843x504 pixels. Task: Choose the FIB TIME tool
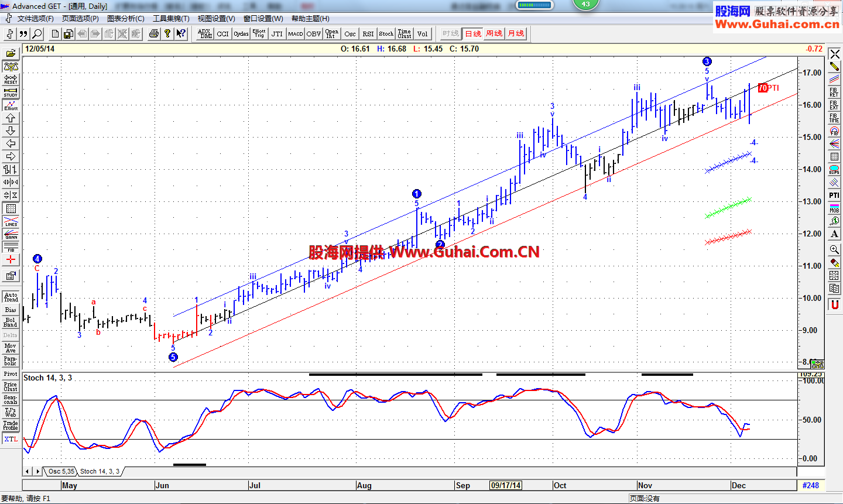click(x=834, y=118)
